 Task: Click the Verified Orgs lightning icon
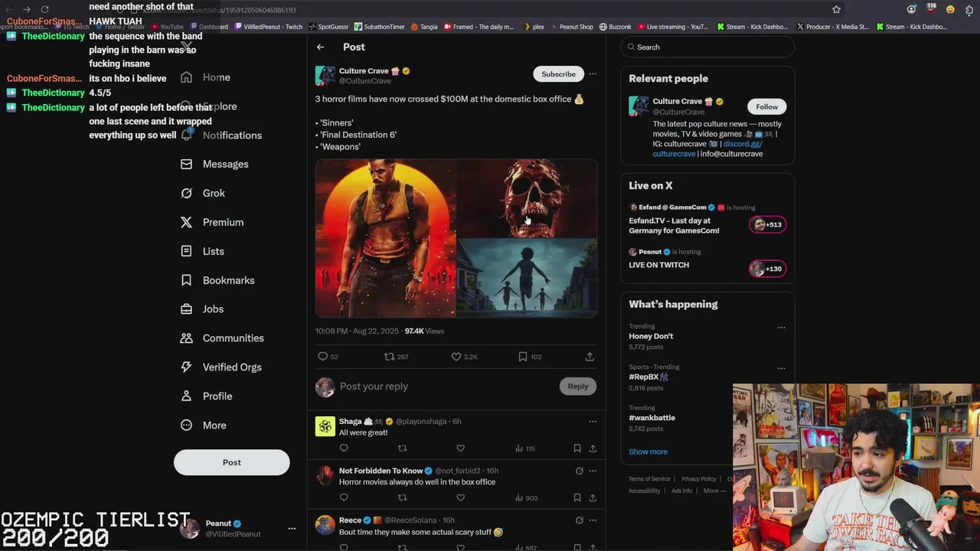186,367
